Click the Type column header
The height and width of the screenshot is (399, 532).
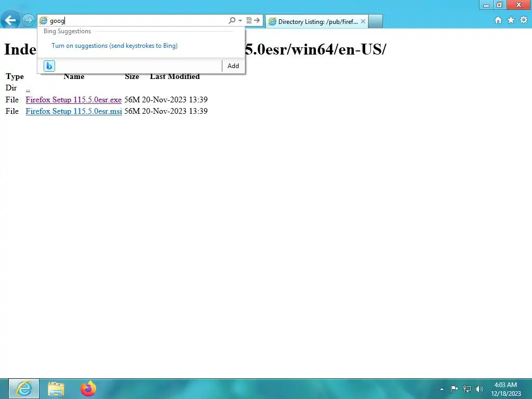[15, 77]
